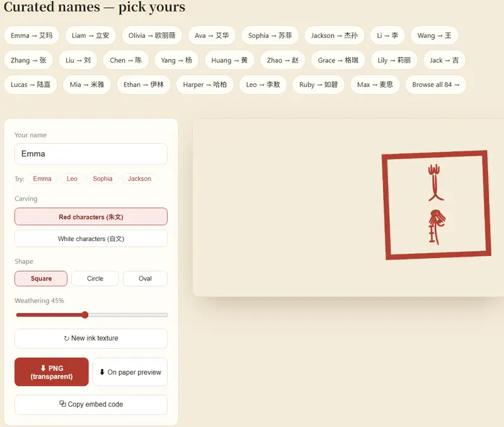Pick the curated surname Wang
The width and height of the screenshot is (504, 427).
[434, 35]
